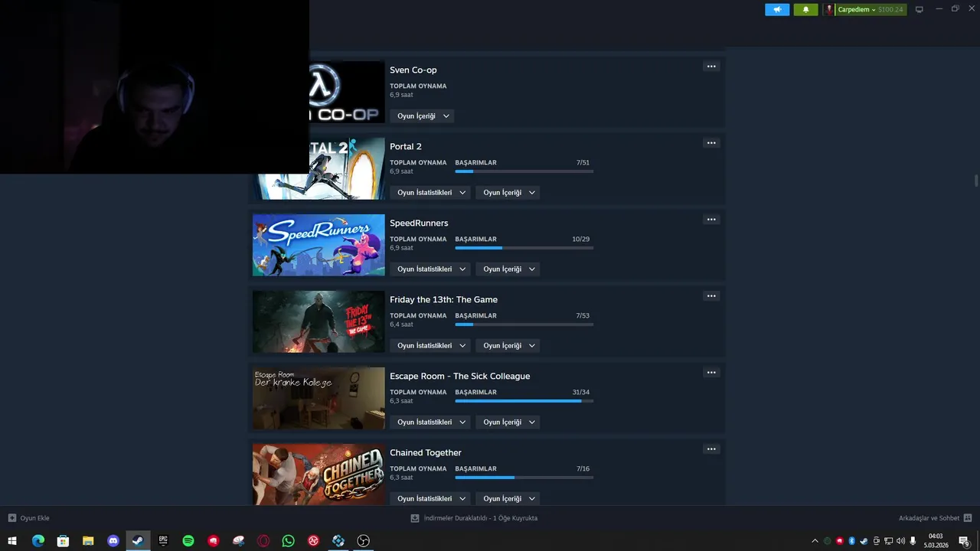Click Escape Room achievements progress bar
The width and height of the screenshot is (980, 551).
click(524, 401)
